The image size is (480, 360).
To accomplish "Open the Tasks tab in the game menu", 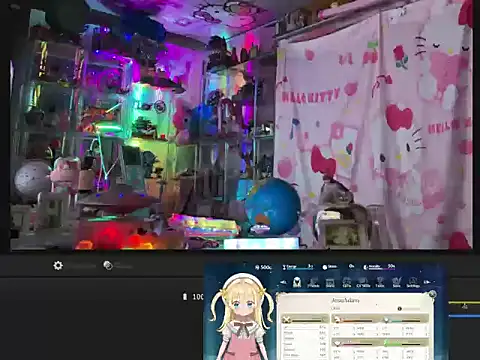I will point(380,283).
